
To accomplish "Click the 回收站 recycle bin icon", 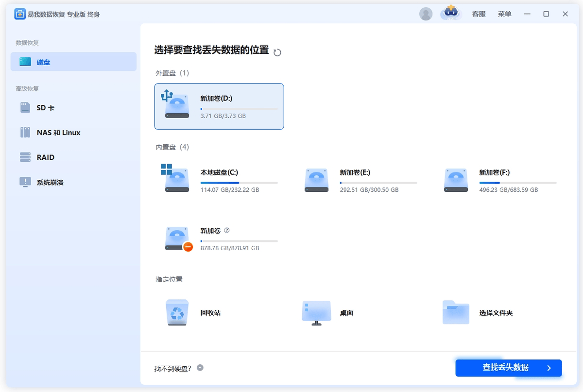I will [177, 312].
